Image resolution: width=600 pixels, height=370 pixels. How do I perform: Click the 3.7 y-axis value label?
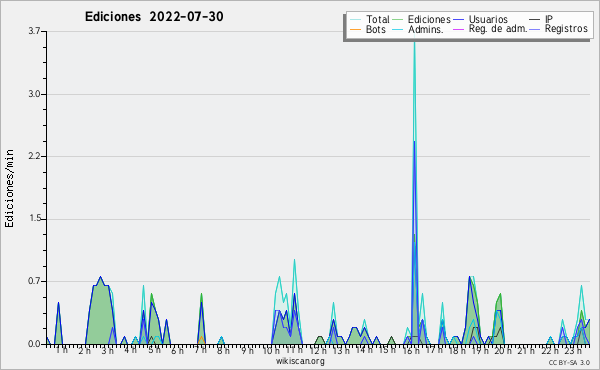[34, 31]
